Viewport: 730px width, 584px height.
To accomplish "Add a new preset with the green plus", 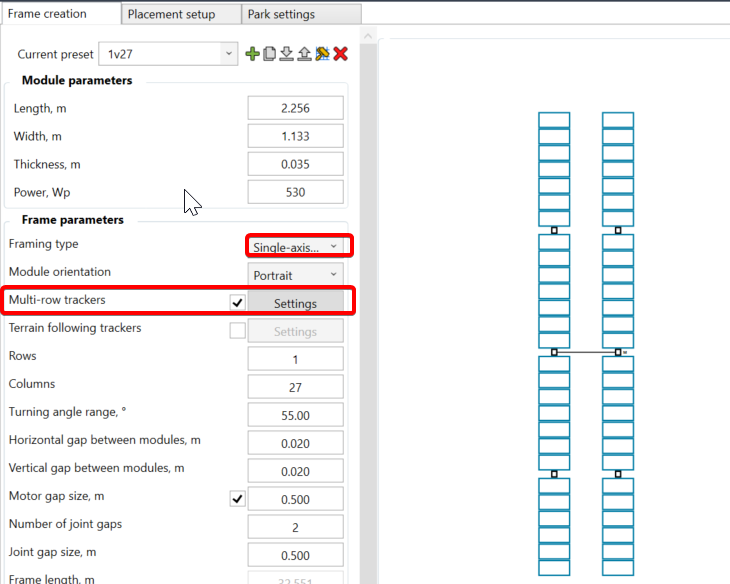I will 252,54.
